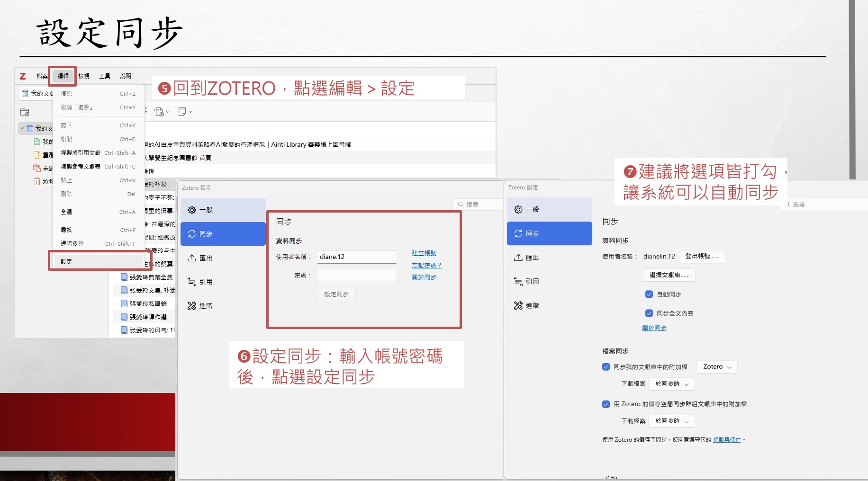
Task: Click the 登出帳號 button
Action: 703,256
